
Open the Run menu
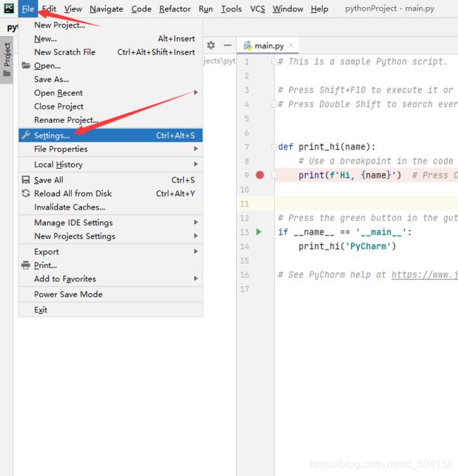[206, 8]
